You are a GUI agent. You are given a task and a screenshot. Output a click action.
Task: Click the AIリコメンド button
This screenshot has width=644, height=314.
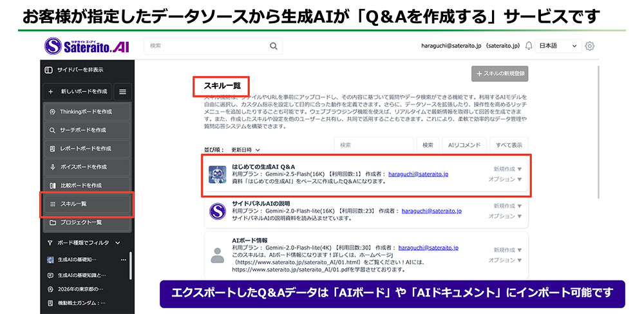click(x=464, y=145)
